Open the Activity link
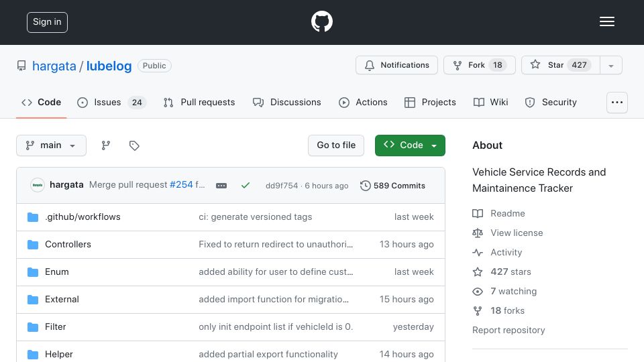Screen dimensions: 644x362 (497, 253)
